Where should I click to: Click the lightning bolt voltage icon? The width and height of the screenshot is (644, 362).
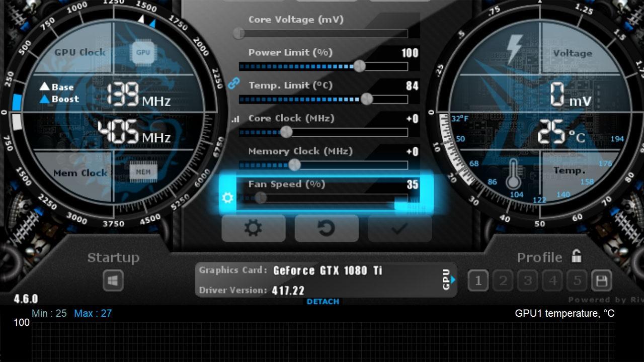[x=514, y=49]
